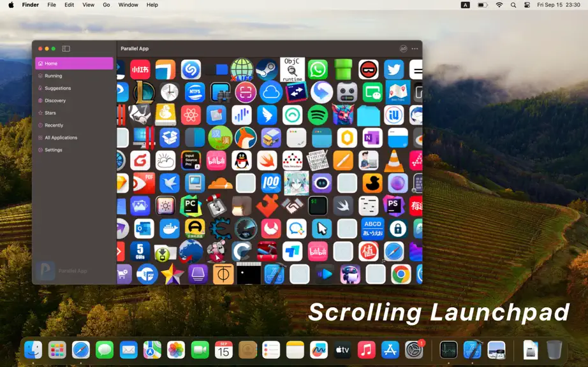This screenshot has width=588, height=367.
Task: Click the fox app icon in the grid
Action: tap(246, 138)
